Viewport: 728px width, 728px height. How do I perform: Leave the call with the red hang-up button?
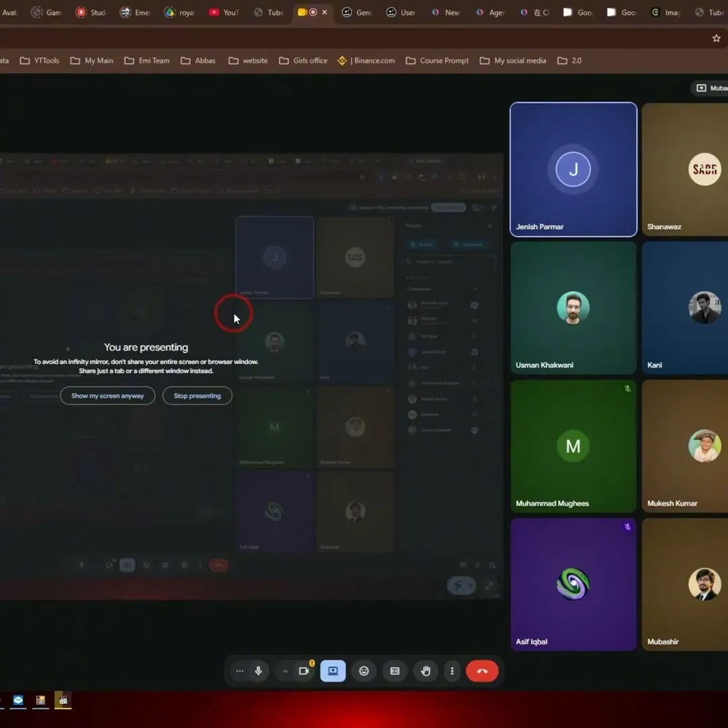point(482,671)
